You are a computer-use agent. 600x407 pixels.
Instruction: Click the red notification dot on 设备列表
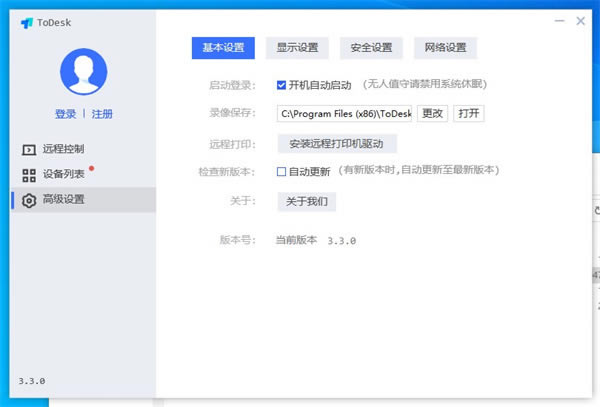click(x=91, y=168)
